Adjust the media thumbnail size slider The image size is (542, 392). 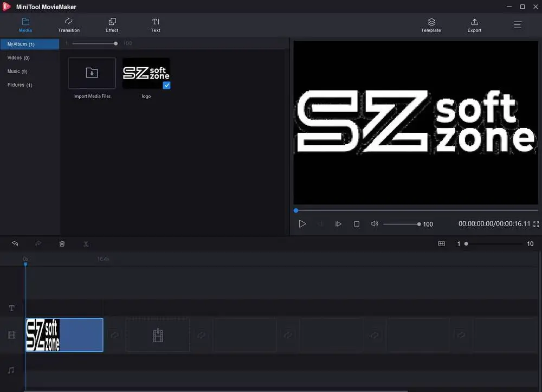point(116,43)
